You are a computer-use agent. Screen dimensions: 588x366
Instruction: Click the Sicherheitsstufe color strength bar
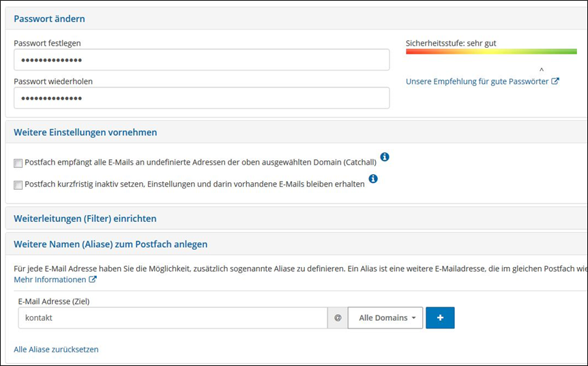[491, 51]
